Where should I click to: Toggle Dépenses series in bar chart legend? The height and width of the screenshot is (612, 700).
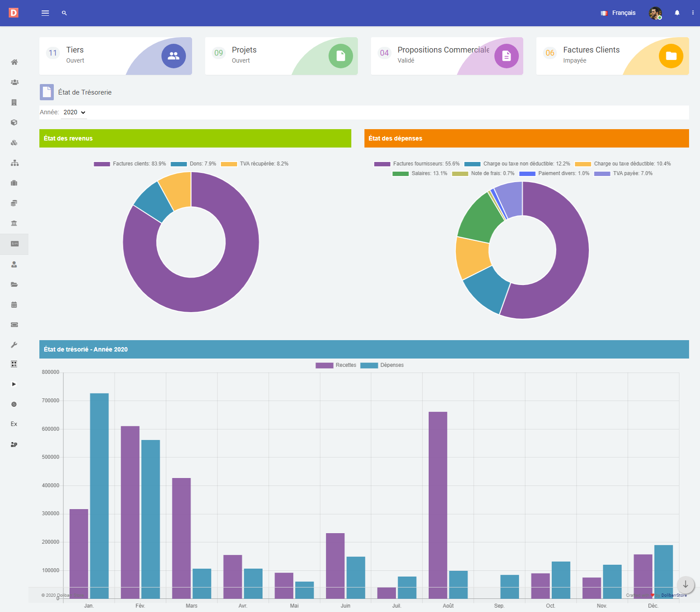click(382, 365)
